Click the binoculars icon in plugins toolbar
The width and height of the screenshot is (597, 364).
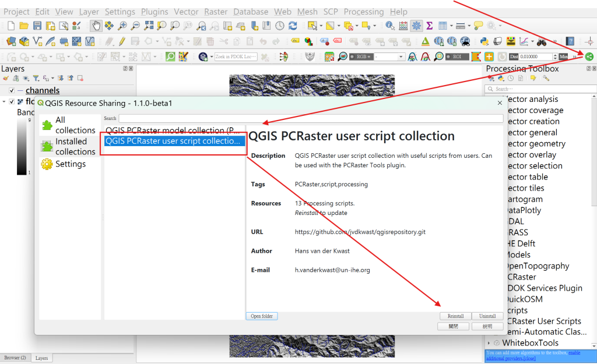542,41
